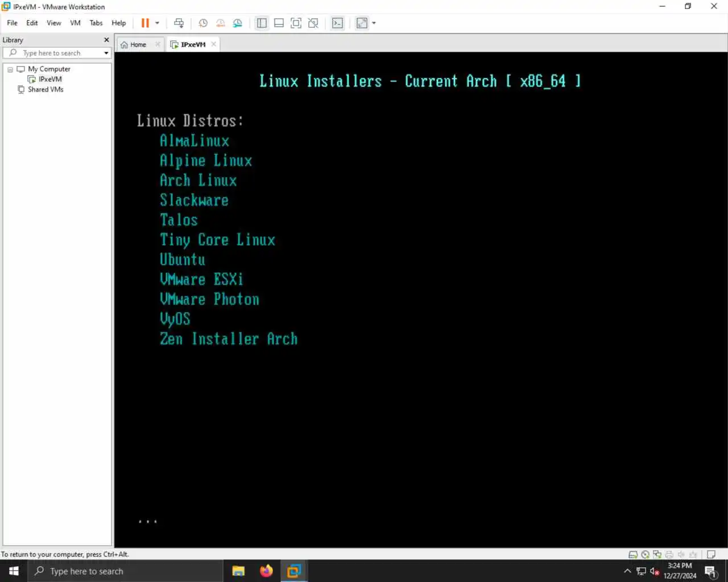
Task: Take a snapshot of this virtual machine
Action: point(203,23)
